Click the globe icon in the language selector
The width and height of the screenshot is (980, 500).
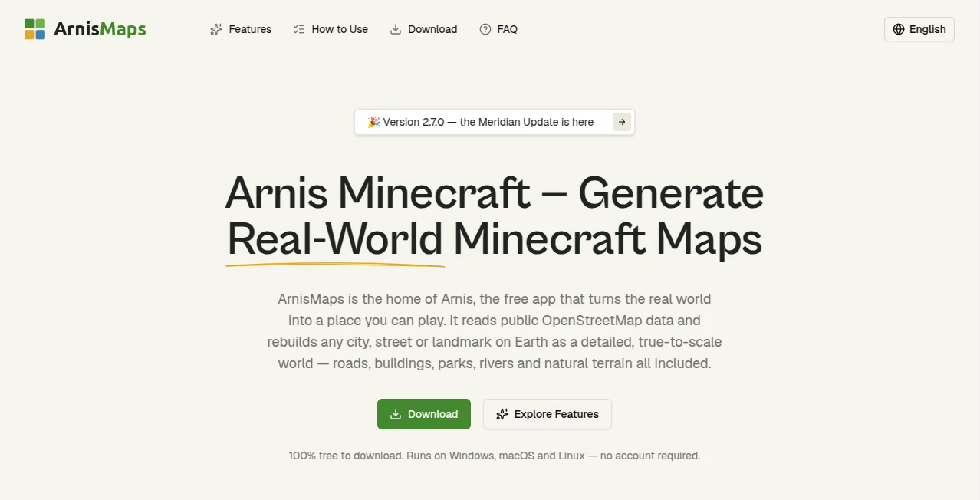pyautogui.click(x=899, y=29)
